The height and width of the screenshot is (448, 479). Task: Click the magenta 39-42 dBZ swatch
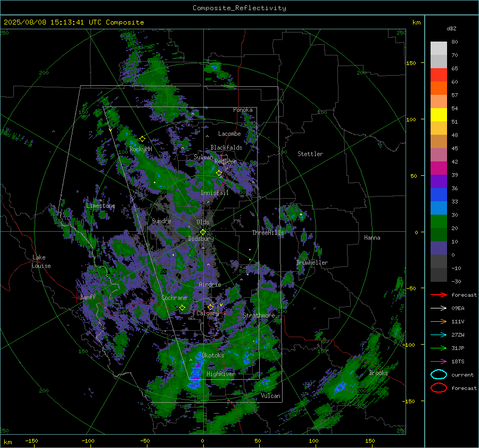tap(439, 168)
